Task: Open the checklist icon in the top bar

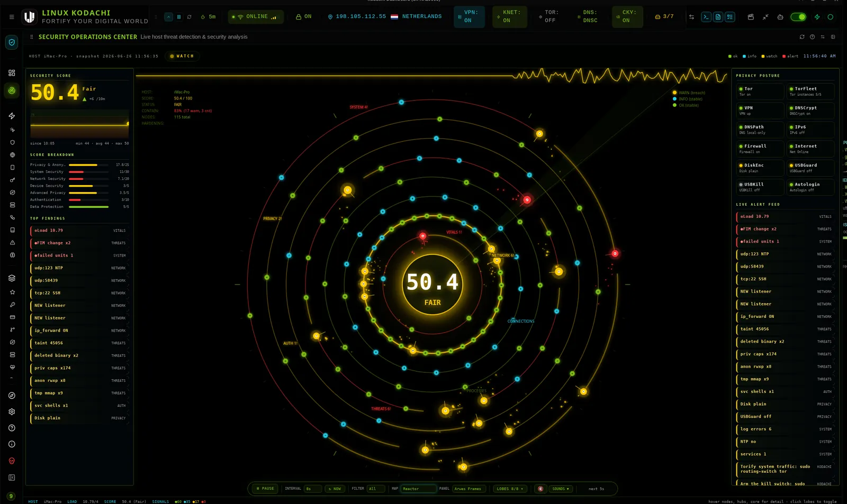Action: [x=730, y=17]
